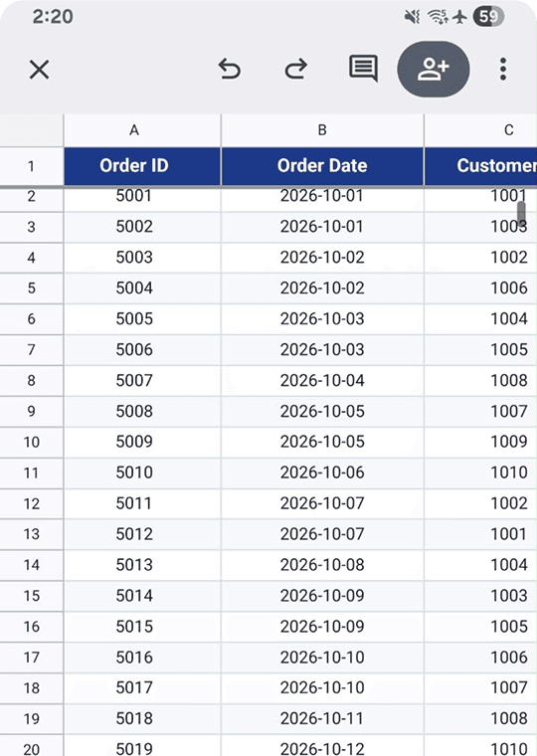Select customer 1006 in order 5016's row
The image size is (537, 756).
point(480,658)
